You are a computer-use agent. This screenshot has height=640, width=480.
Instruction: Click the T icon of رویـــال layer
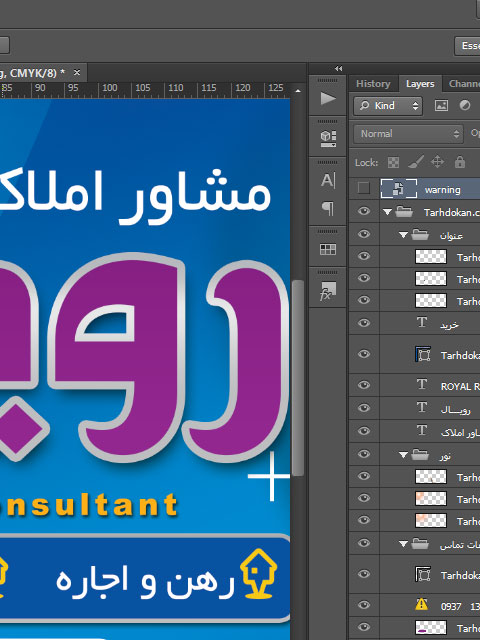tap(422, 408)
